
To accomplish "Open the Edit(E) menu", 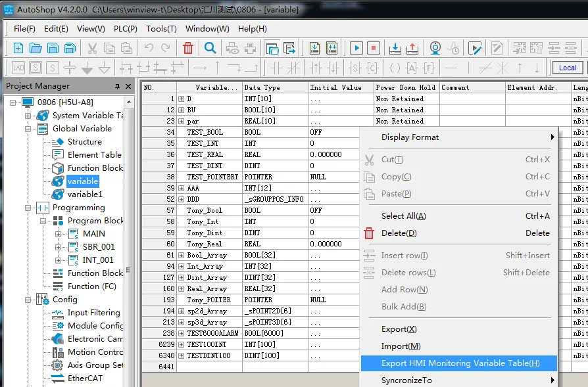I will click(57, 29).
